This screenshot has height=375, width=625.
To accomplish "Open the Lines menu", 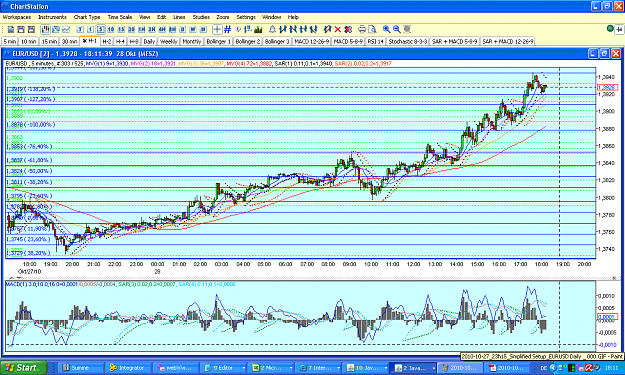I will [x=179, y=17].
